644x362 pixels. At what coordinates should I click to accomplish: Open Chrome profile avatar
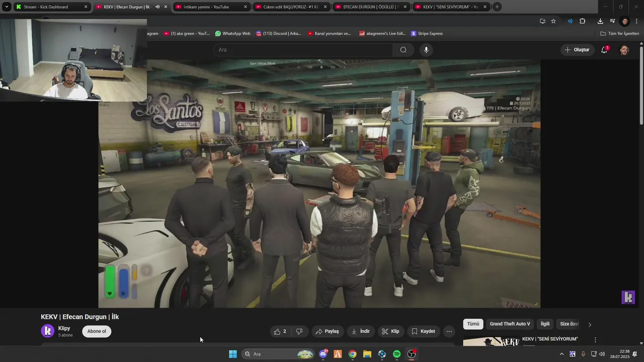[x=625, y=21]
